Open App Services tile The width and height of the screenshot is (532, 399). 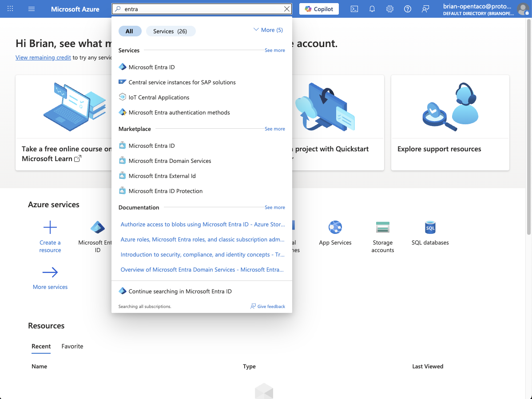[x=335, y=233]
